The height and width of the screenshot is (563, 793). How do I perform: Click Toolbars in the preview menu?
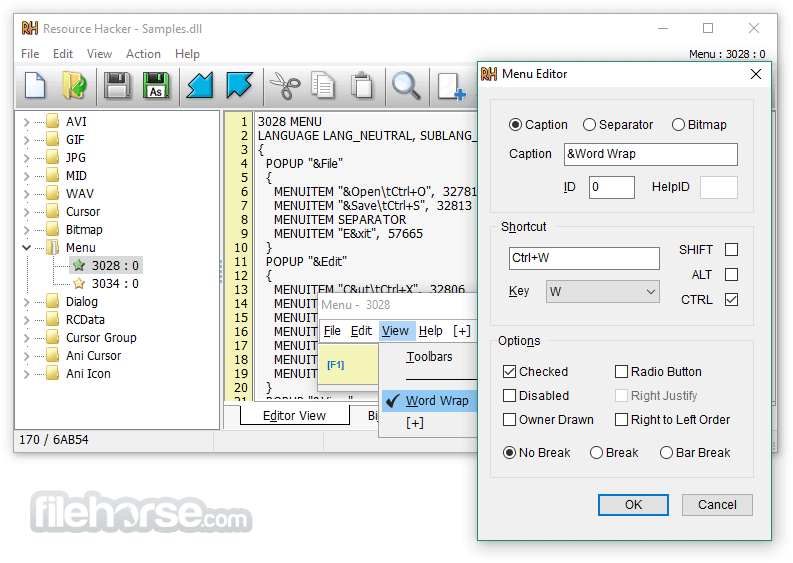coord(429,357)
